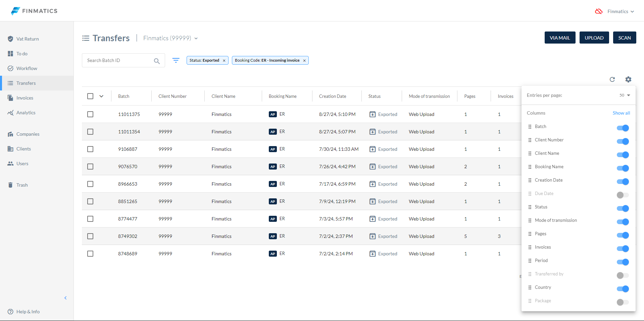Click batch number 8851265

pos(128,201)
